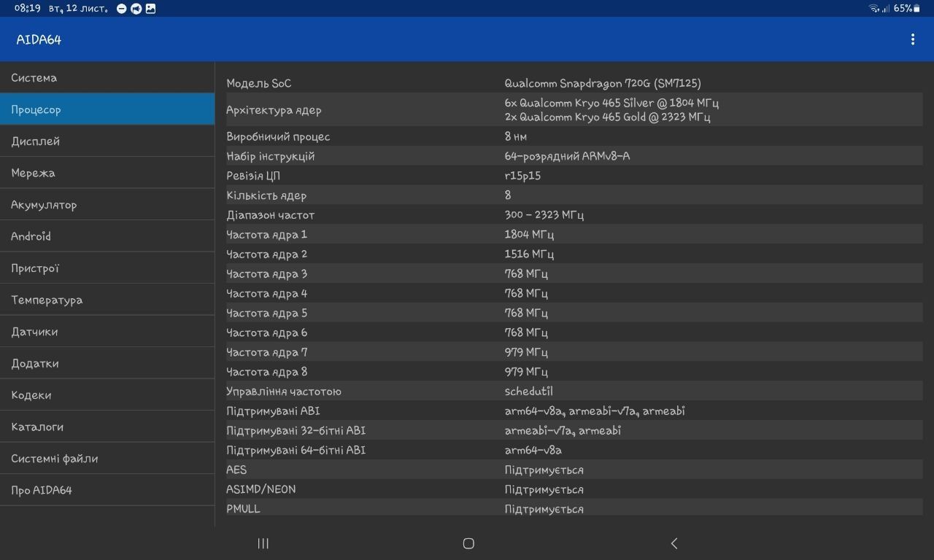Open the three-dot overflow menu

click(912, 39)
